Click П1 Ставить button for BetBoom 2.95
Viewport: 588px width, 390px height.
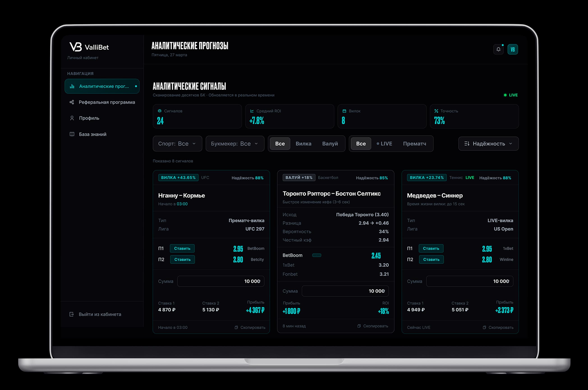point(182,248)
